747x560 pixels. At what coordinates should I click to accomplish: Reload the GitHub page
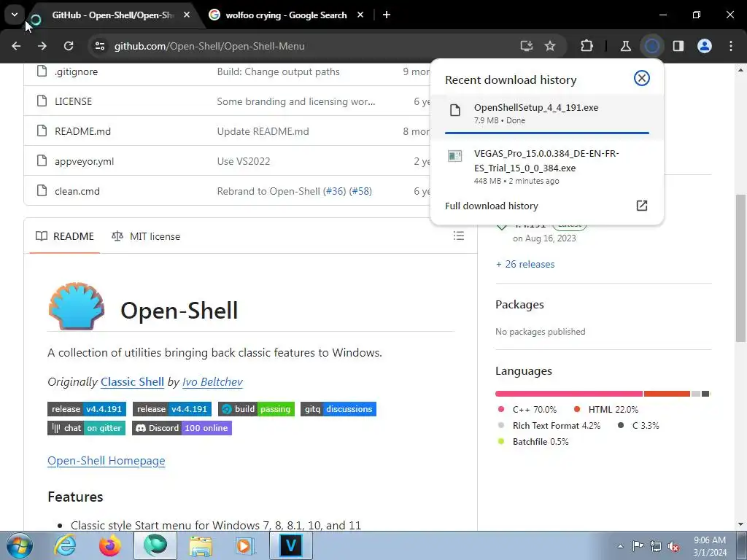(x=69, y=46)
